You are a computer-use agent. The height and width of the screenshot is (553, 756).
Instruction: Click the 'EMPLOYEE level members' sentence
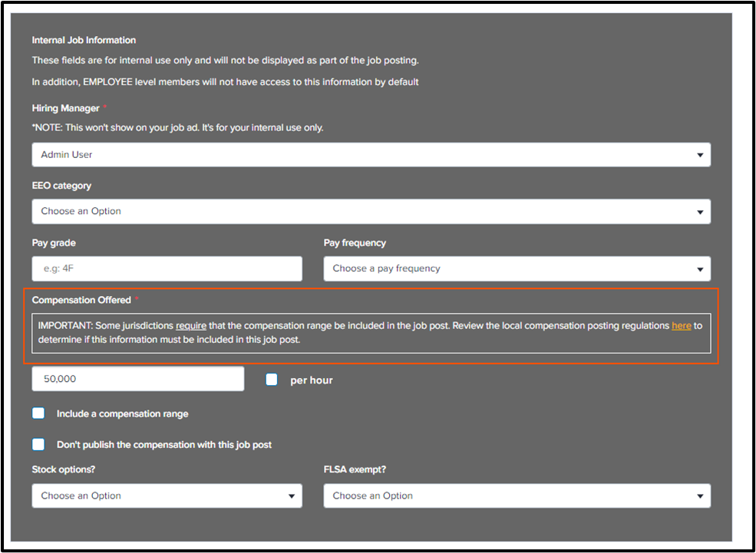coord(225,82)
